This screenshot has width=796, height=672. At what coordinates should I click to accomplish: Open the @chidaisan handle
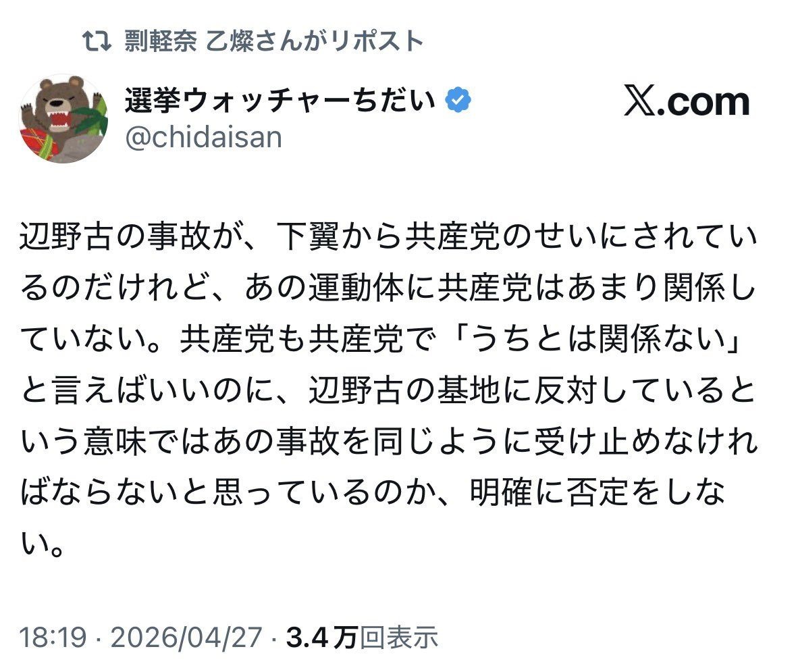(203, 137)
